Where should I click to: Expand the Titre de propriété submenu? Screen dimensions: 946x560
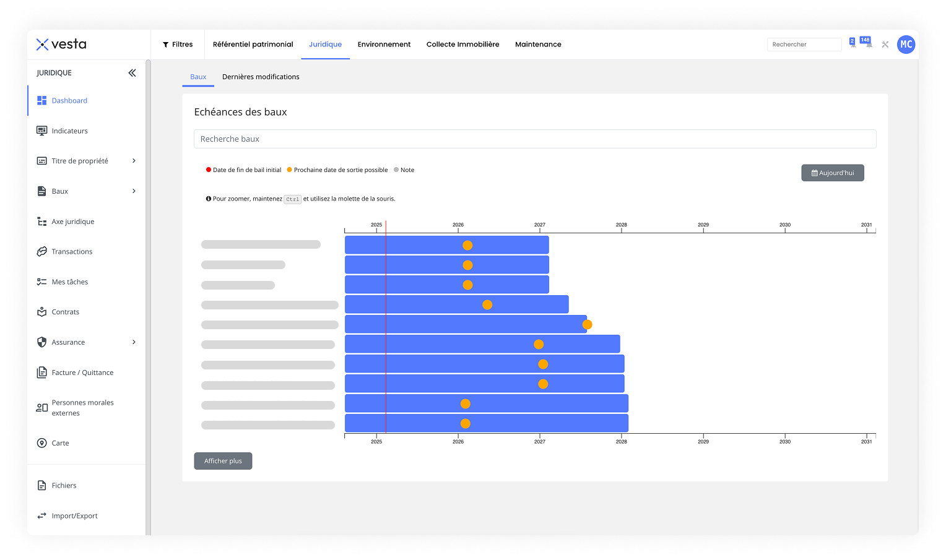pos(134,161)
